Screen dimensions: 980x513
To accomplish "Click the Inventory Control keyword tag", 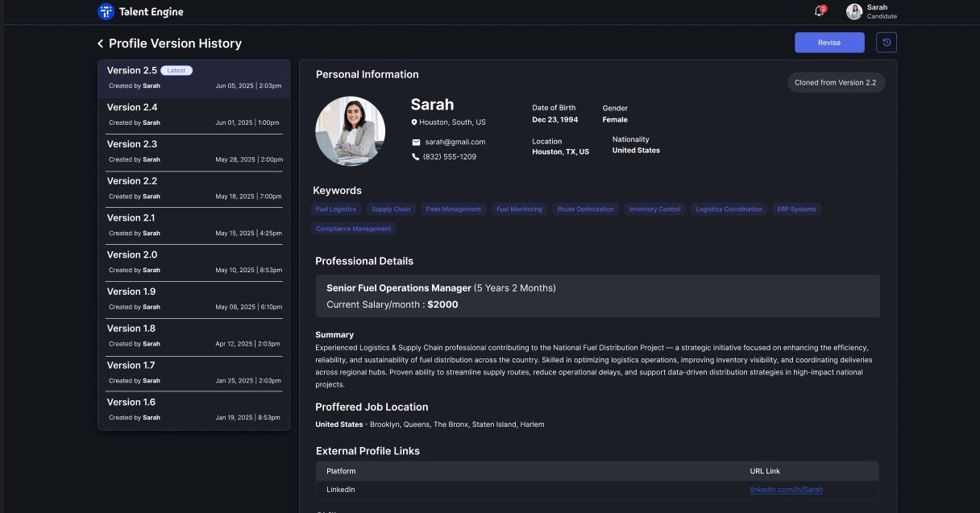I will (655, 209).
